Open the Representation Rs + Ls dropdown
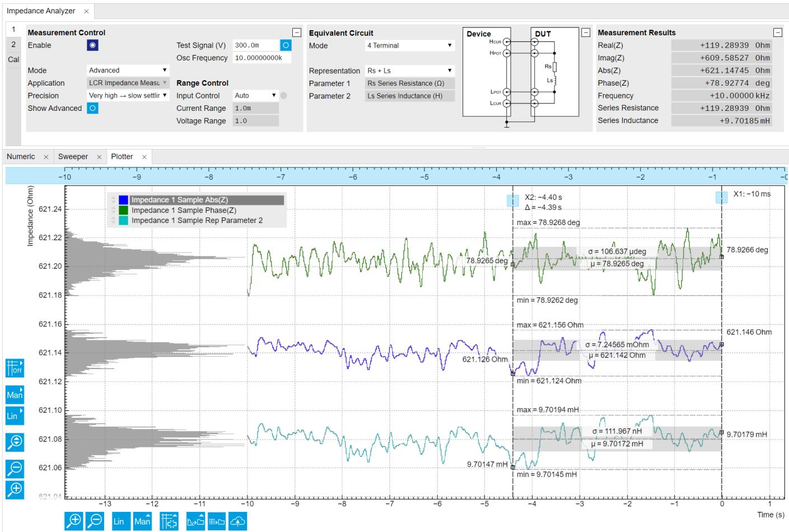 409,71
